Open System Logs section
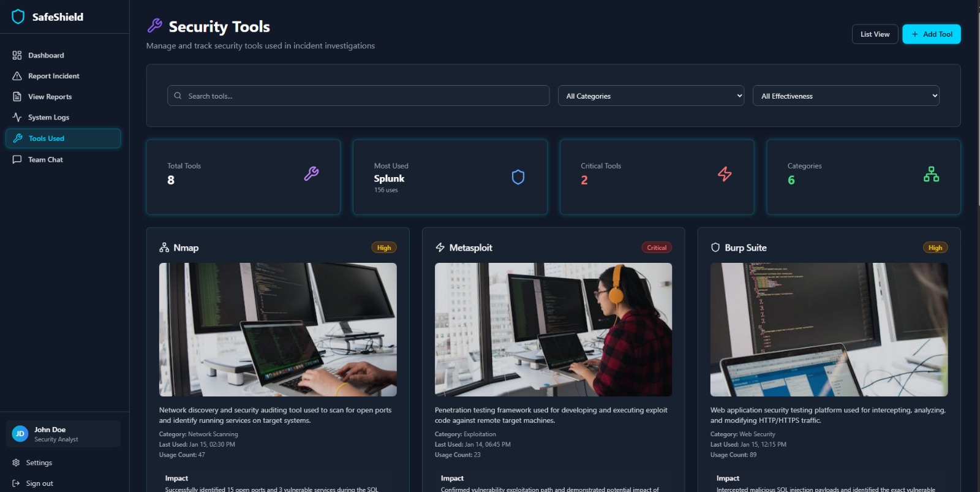The height and width of the screenshot is (492, 980). click(63, 117)
